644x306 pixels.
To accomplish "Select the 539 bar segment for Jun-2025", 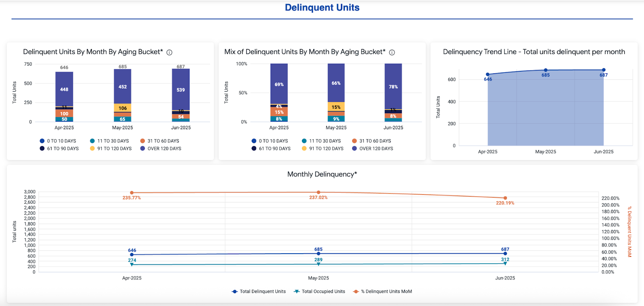I will point(181,89).
